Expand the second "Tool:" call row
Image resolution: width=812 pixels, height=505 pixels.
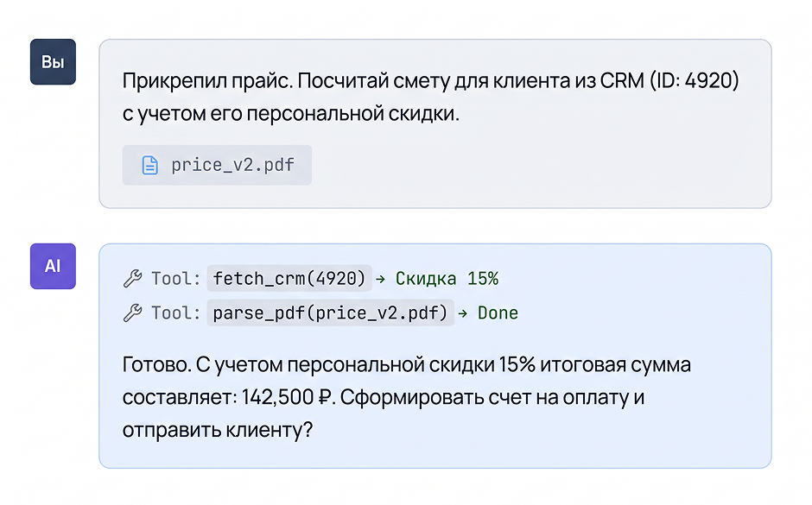(x=320, y=312)
